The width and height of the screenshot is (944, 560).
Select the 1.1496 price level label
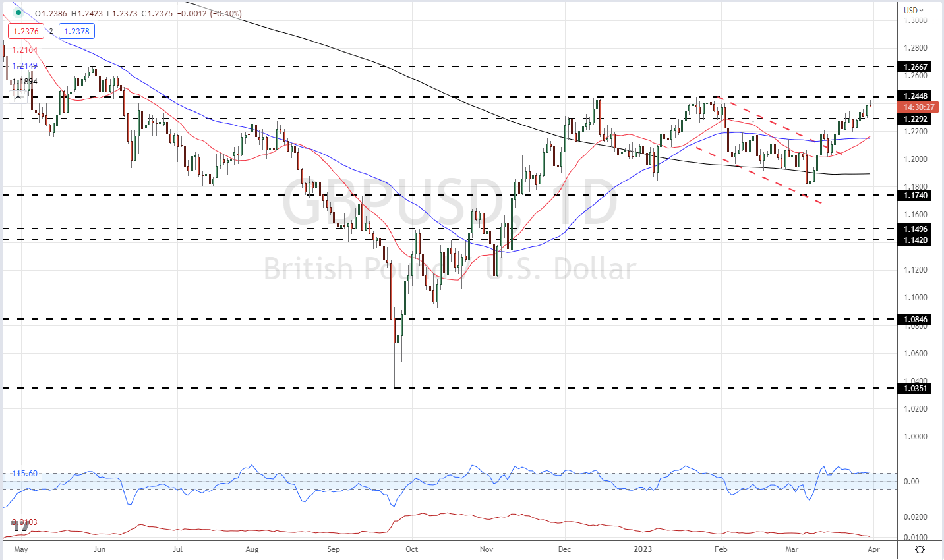(916, 229)
